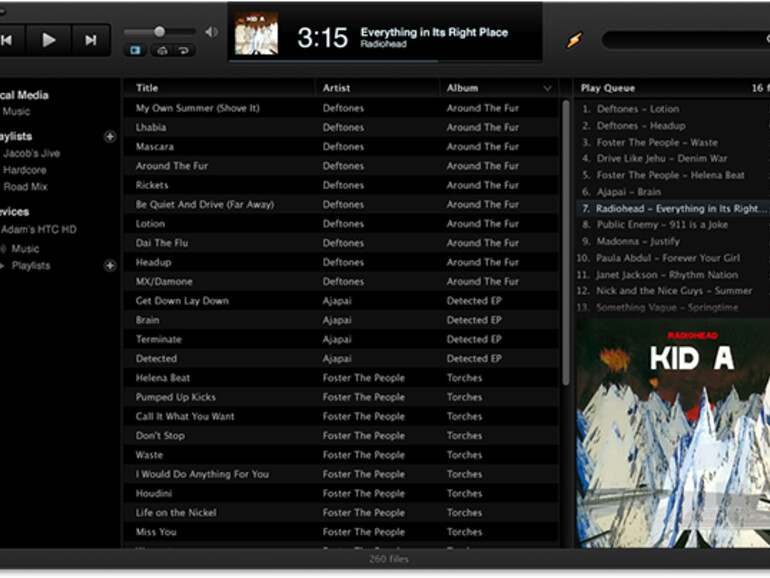770x578 pixels.
Task: Expand the device Playlists tree item
Action: pos(2,266)
